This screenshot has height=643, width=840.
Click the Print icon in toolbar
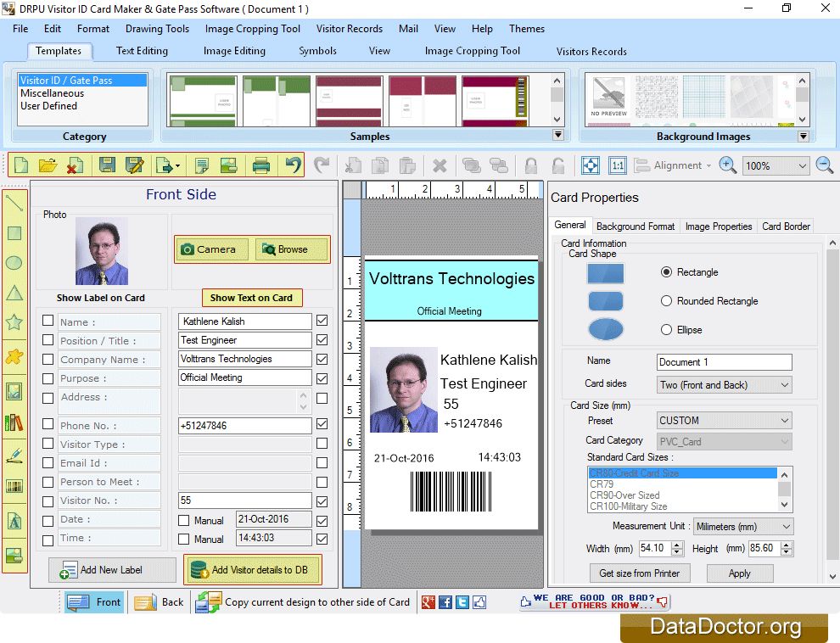point(260,165)
